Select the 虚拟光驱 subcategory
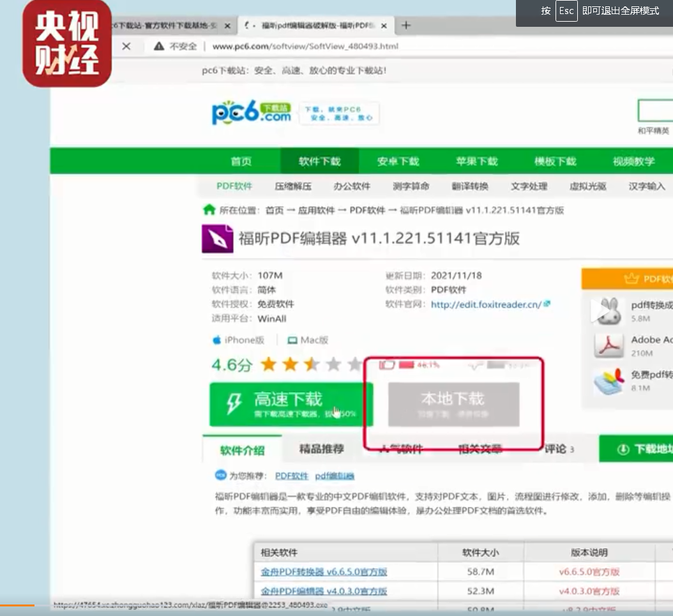This screenshot has width=673, height=616. pyautogui.click(x=588, y=186)
